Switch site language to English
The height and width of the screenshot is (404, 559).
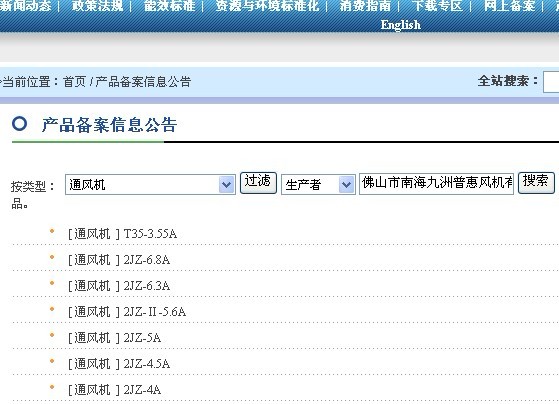[x=400, y=25]
